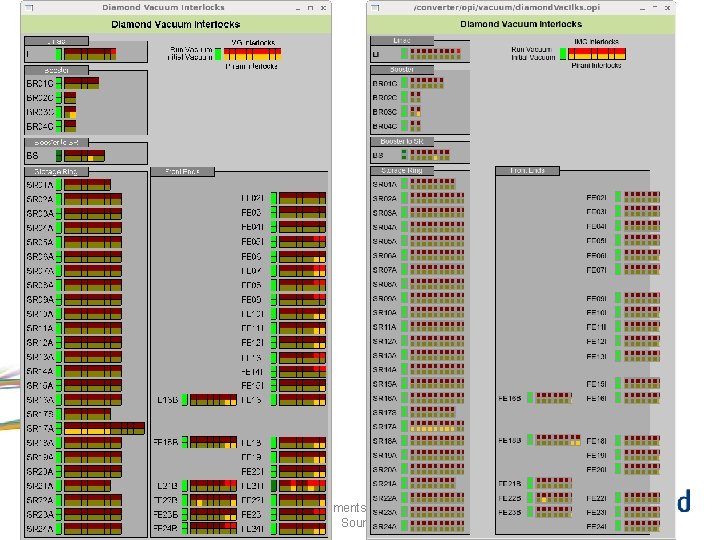
Task: Click green LED beside LI in right window
Action: pos(404,53)
